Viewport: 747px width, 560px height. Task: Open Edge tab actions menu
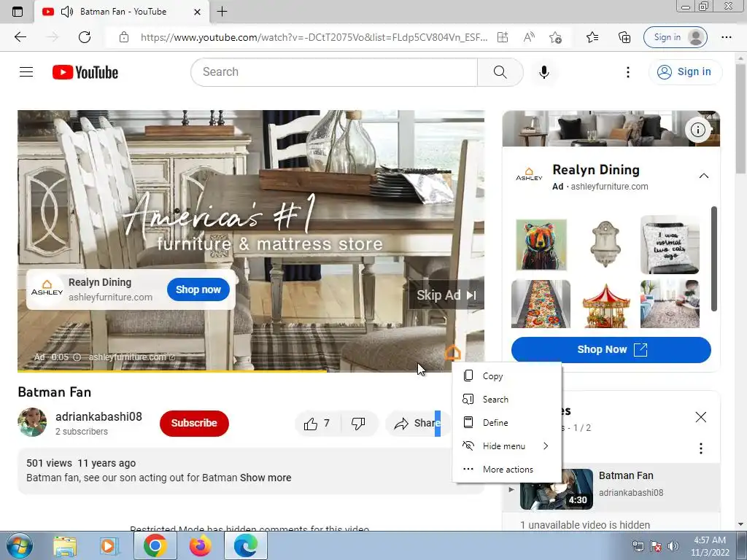click(18, 12)
